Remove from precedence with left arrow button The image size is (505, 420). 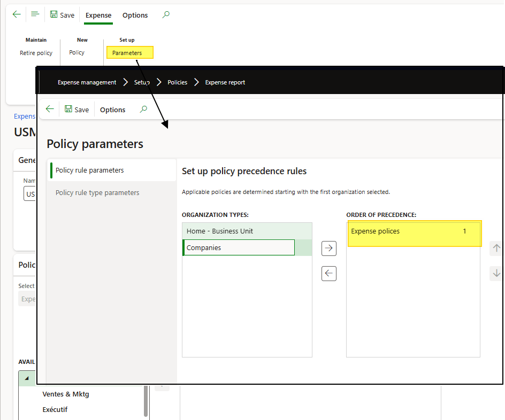pyautogui.click(x=329, y=274)
